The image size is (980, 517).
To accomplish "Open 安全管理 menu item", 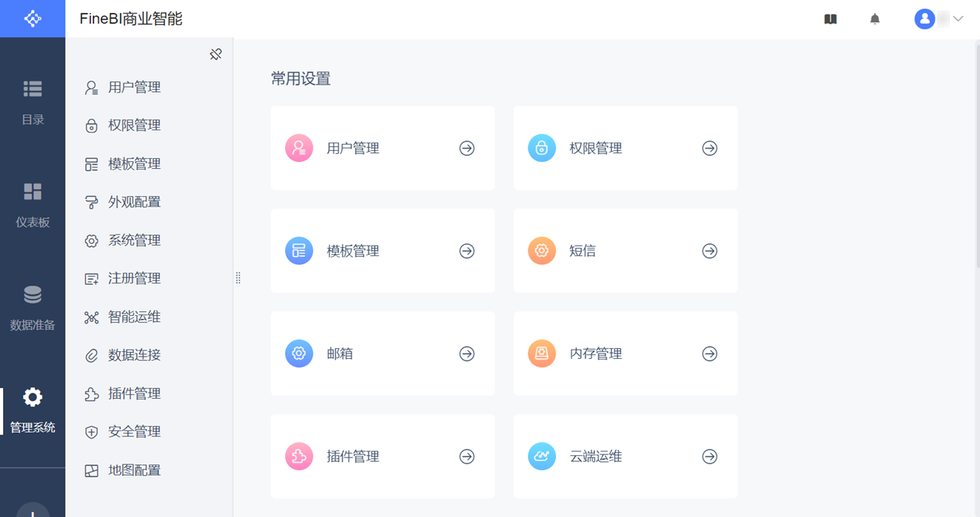I will pos(133,432).
